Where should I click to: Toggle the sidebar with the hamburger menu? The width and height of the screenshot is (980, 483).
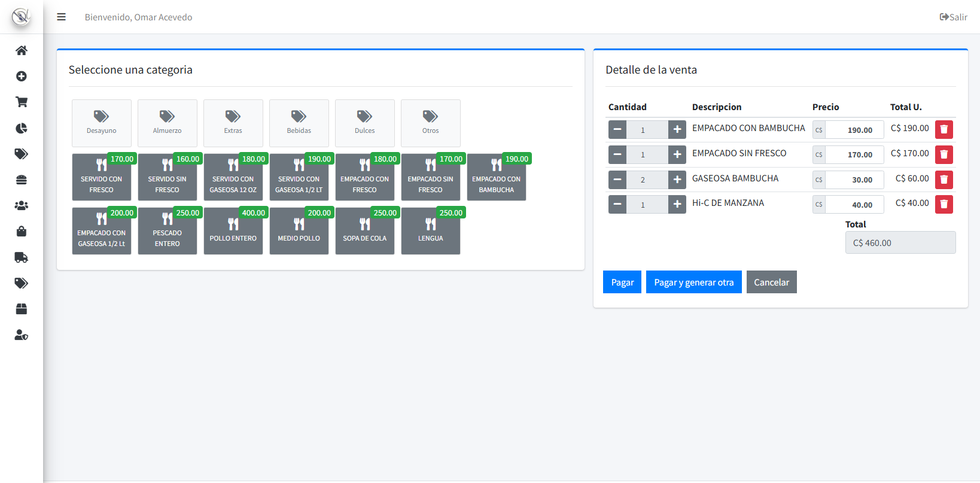tap(61, 17)
